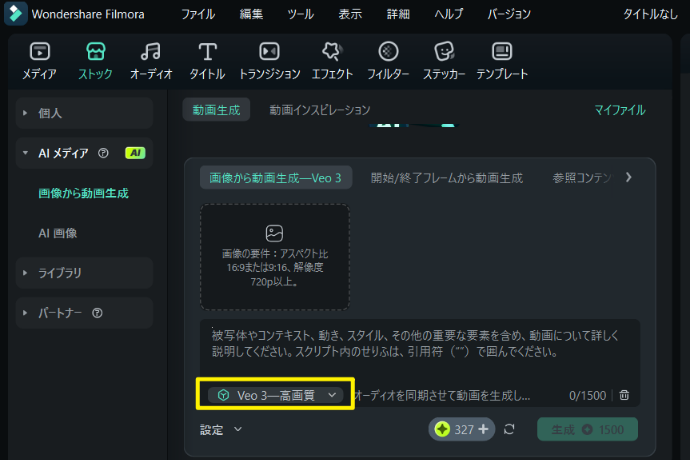Screen dimensions: 690x460
Task: Click the Wondershare Filmora logo icon
Action: 15,14
